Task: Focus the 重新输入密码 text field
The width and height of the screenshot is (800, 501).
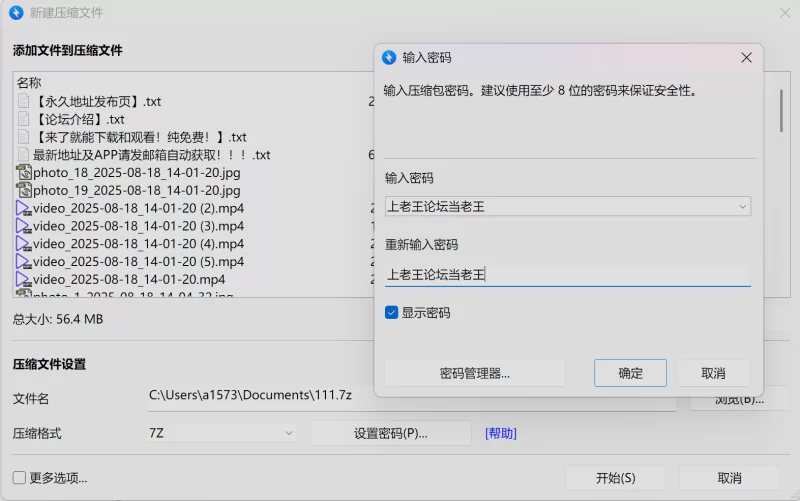Action: click(x=568, y=275)
